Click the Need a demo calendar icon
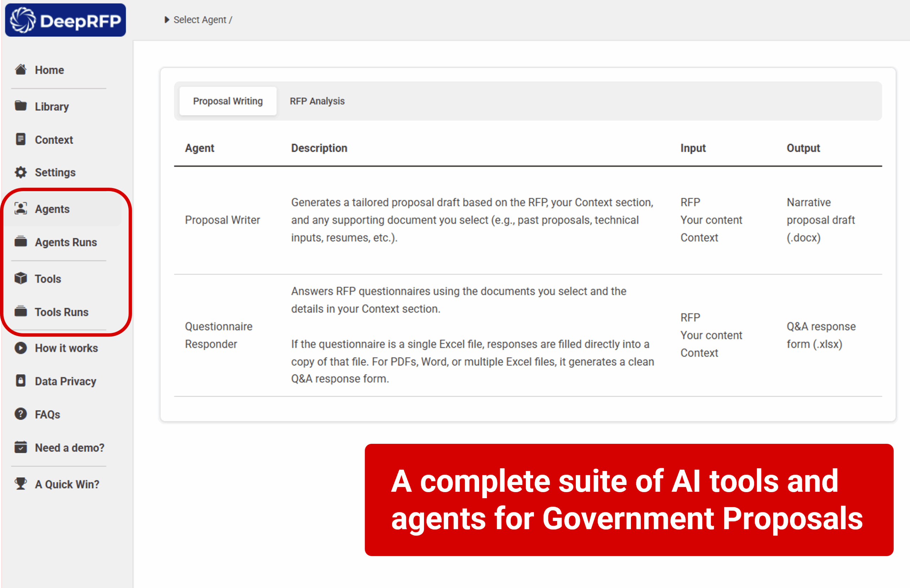The width and height of the screenshot is (910, 588). (x=21, y=447)
